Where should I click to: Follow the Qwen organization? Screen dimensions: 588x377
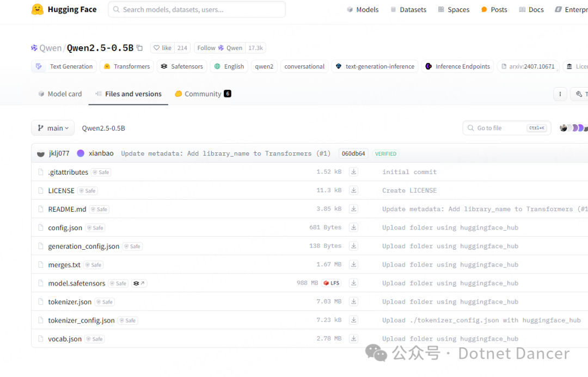coord(219,47)
